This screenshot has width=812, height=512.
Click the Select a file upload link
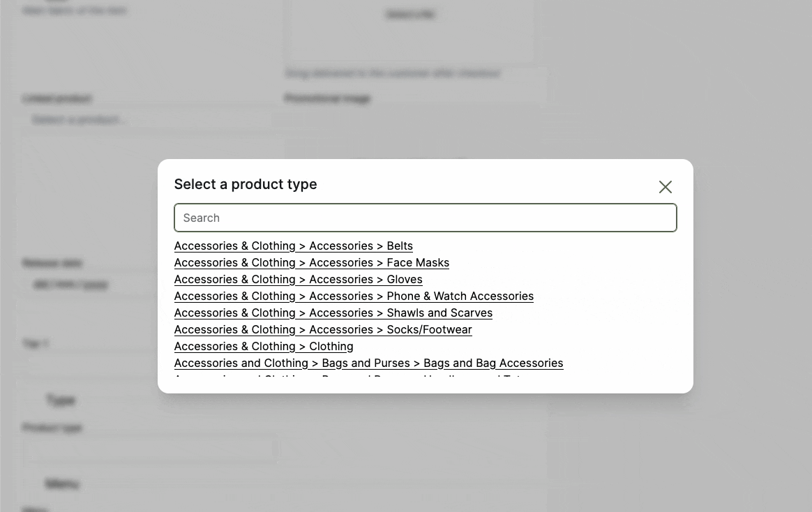tap(409, 14)
